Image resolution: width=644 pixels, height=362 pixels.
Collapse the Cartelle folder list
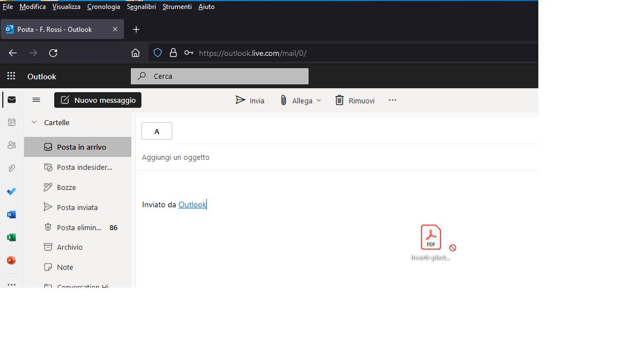click(x=34, y=122)
